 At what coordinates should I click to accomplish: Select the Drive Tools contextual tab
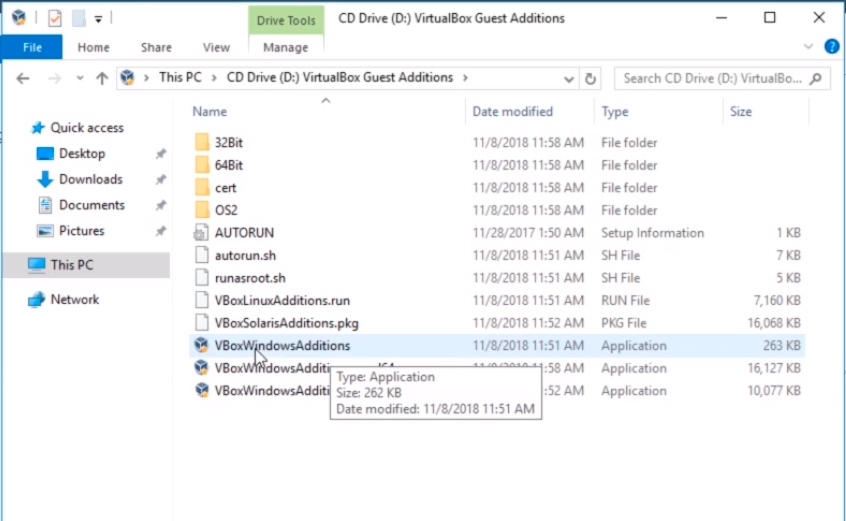[x=286, y=20]
